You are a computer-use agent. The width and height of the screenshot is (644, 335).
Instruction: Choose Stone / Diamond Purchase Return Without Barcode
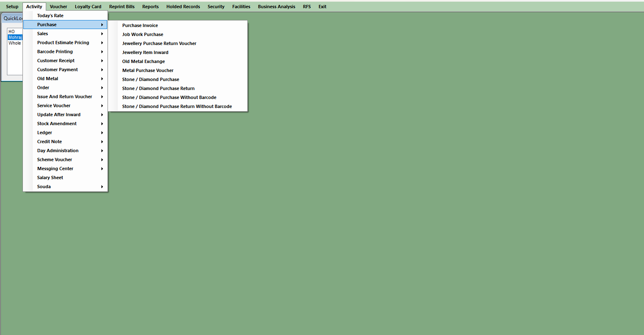point(178,106)
